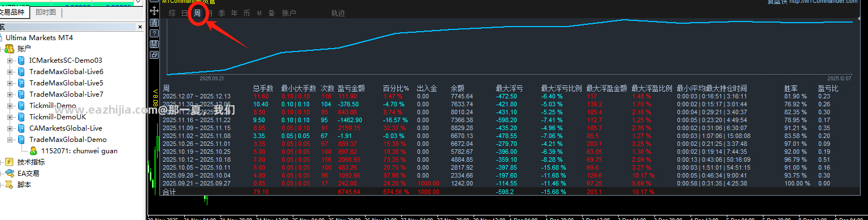Screen dimensions: 868x220
Task: Expand the TradeMaxGlobal-Live6 node
Action: coord(10,71)
